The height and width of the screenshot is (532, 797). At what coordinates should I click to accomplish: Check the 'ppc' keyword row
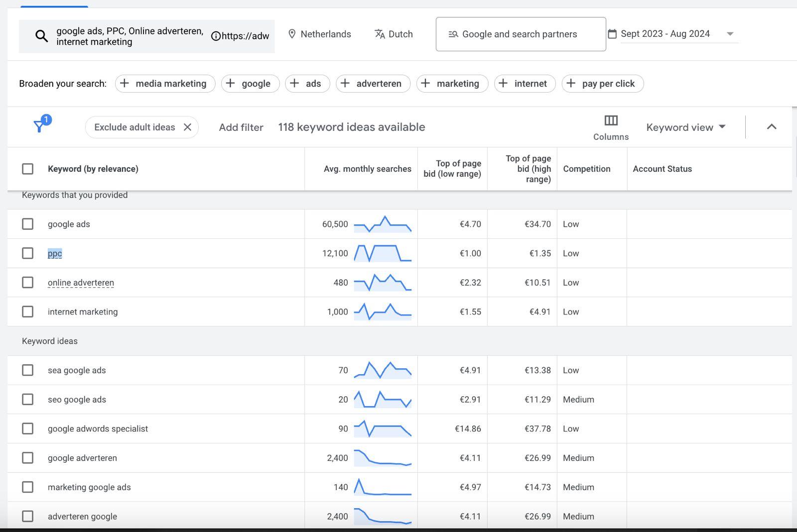28,253
